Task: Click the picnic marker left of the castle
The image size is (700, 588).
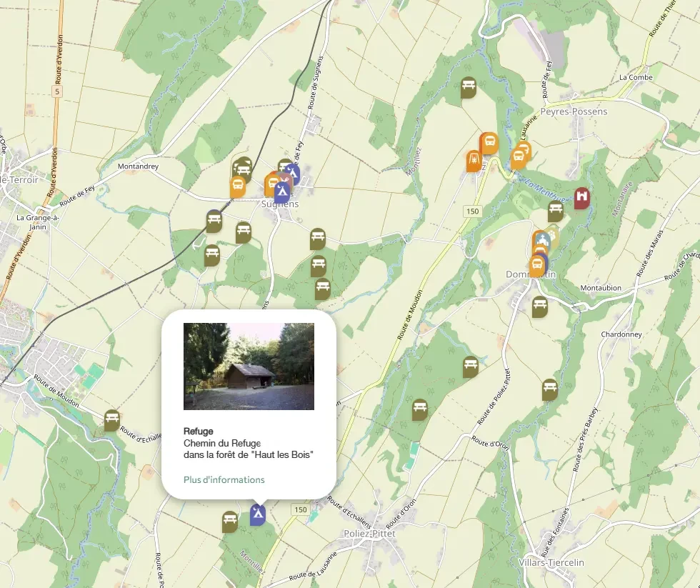Action: 556,211
